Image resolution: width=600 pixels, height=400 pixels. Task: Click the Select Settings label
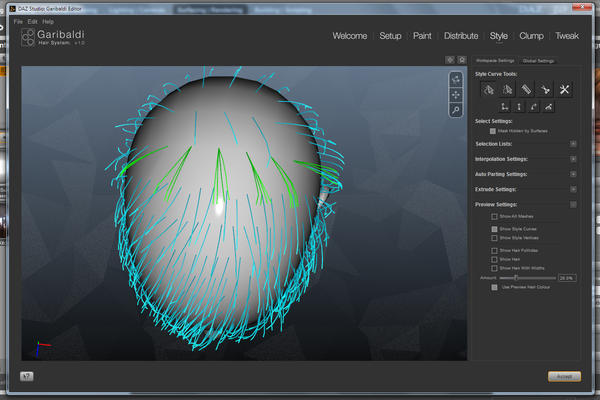[x=494, y=121]
